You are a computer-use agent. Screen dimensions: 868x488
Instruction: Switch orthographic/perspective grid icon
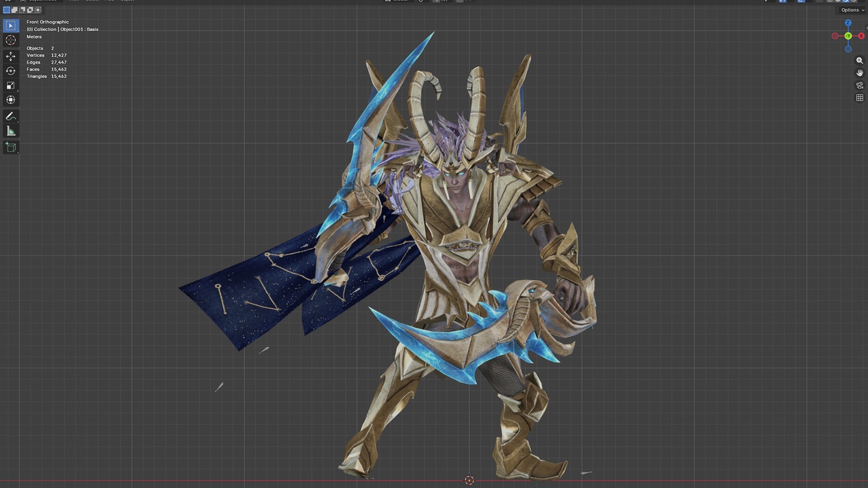(859, 98)
